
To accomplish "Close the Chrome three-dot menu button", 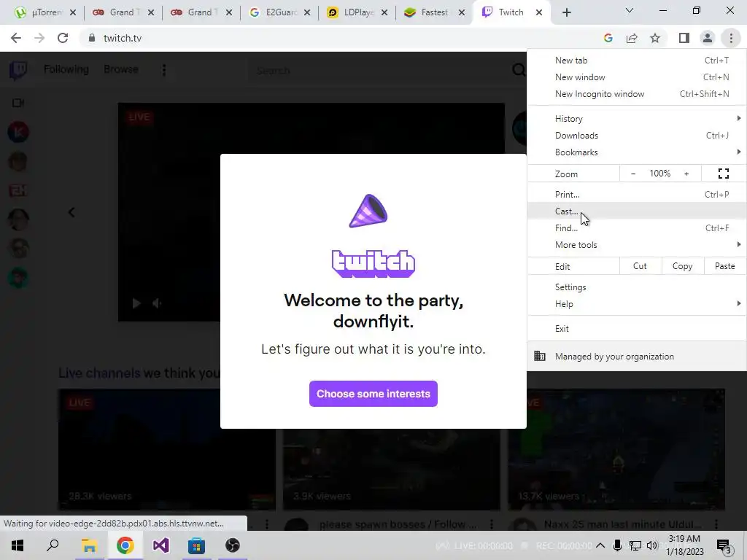I will [731, 38].
